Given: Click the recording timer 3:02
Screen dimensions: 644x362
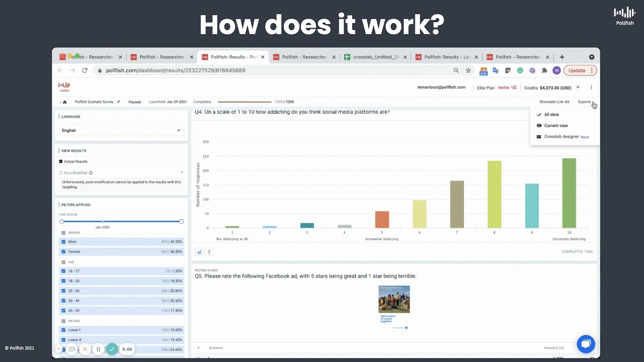Looking at the screenshot, I should point(127,349).
